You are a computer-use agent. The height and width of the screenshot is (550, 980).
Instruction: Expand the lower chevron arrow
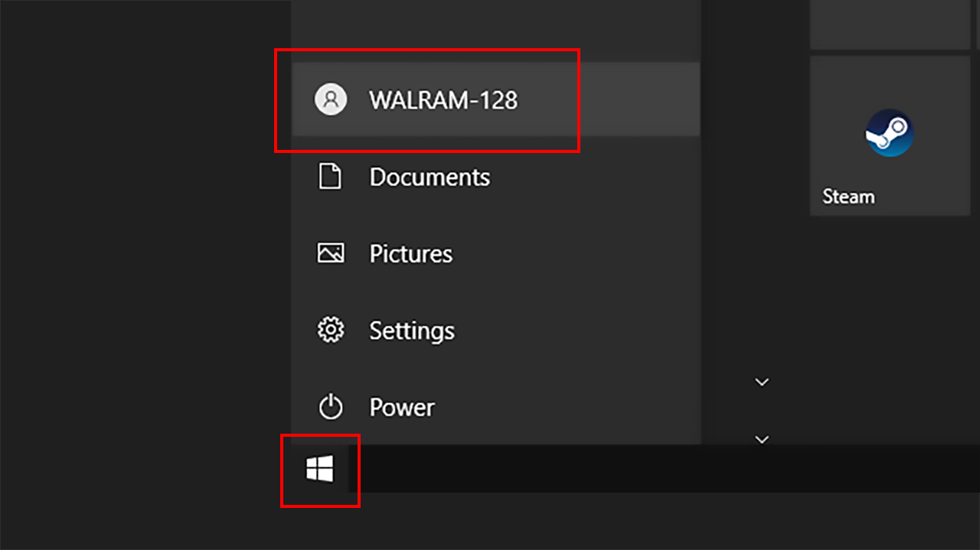[762, 439]
